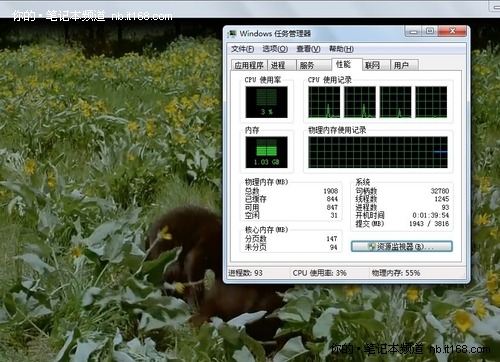Click status bar 进程数: 93
Image resolution: width=500 pixels, height=362 pixels.
pyautogui.click(x=245, y=273)
